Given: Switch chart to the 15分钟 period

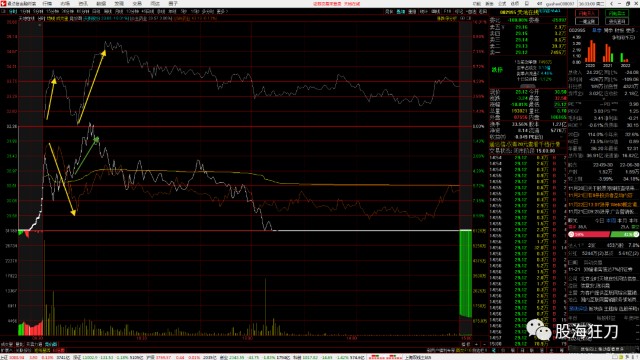Looking at the screenshot, I should click(x=52, y=11).
